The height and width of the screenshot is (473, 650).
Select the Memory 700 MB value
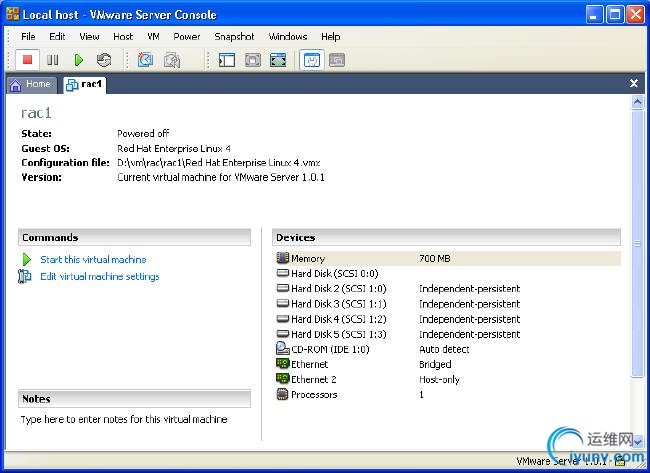pyautogui.click(x=434, y=258)
